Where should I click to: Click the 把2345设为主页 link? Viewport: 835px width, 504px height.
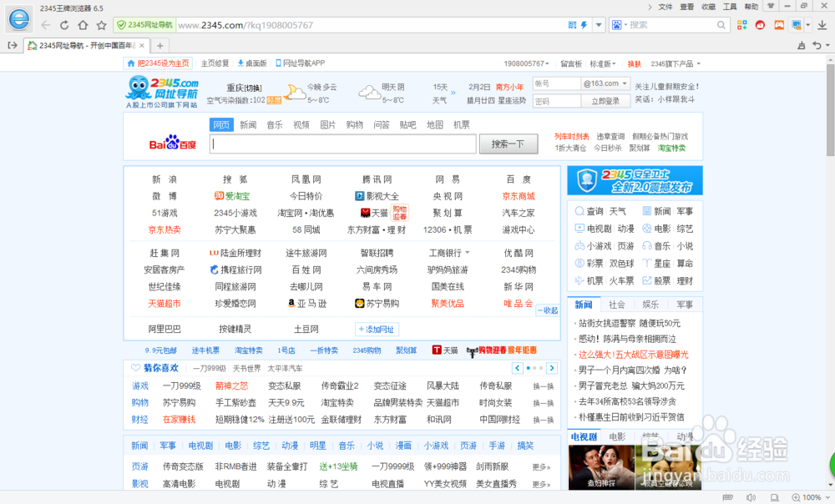159,63
